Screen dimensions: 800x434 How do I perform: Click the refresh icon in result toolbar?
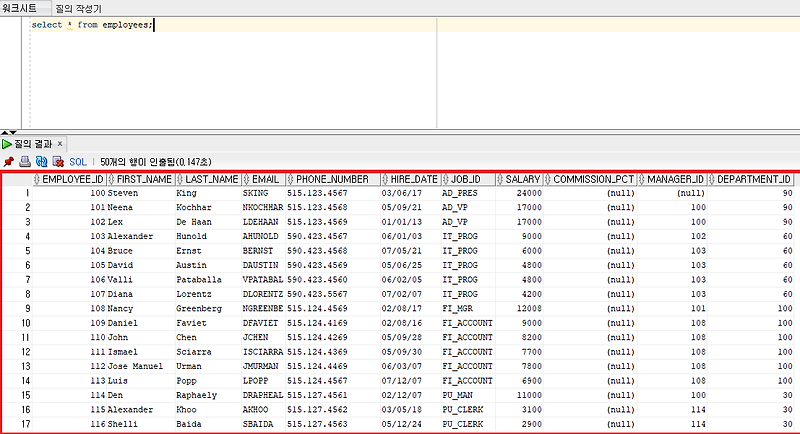[x=41, y=162]
